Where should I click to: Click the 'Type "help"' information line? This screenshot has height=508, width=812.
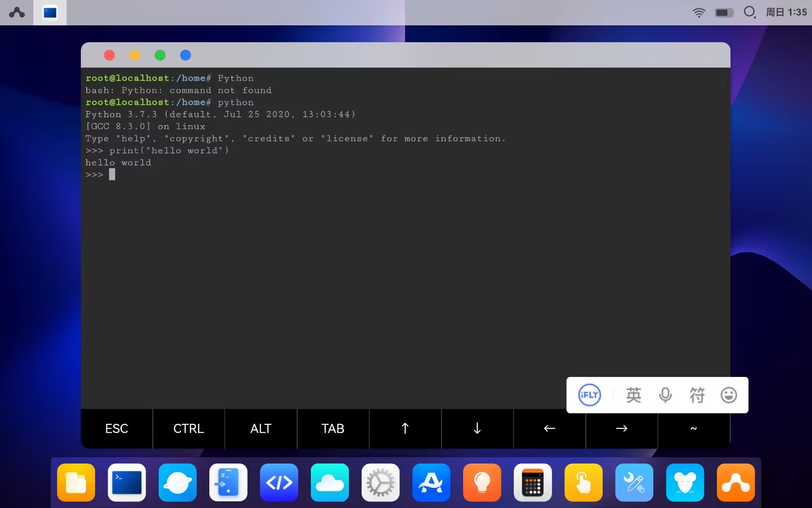pyautogui.click(x=295, y=139)
